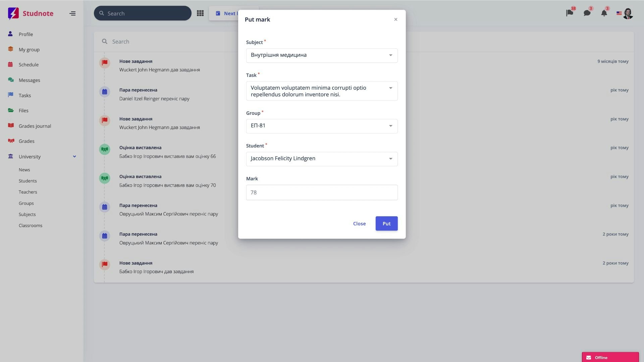Click the US flag language icon
This screenshot has height=362, width=644.
coord(619,13)
